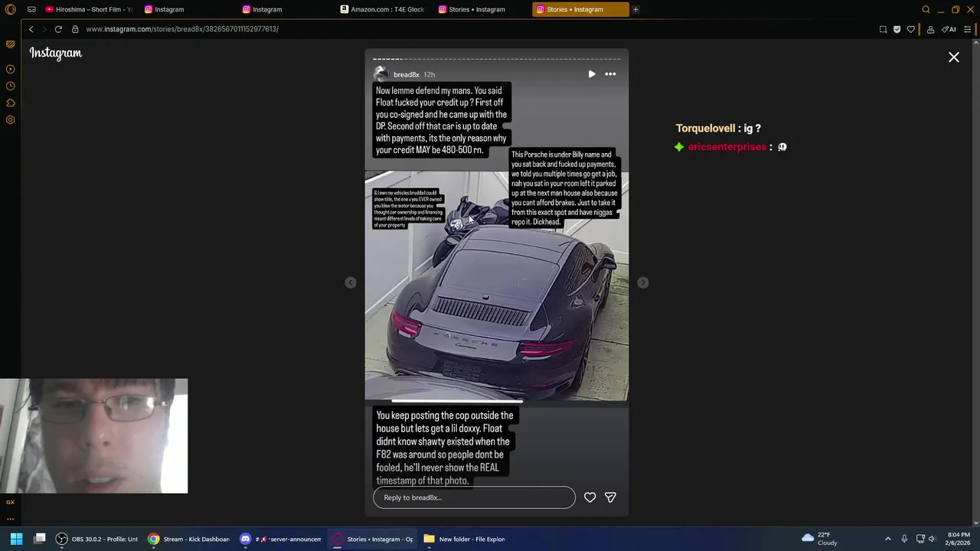The width and height of the screenshot is (980, 551).
Task: Play the paused story
Action: (592, 74)
